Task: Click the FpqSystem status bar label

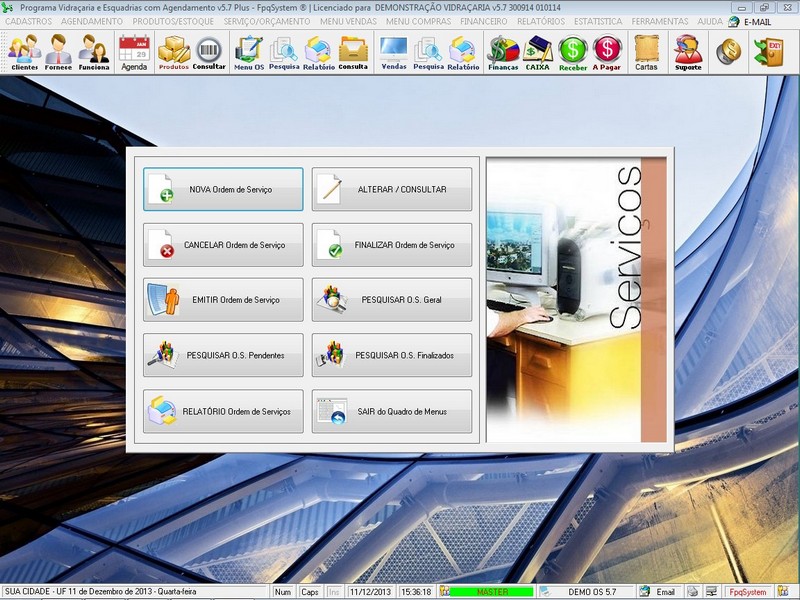Action: coord(747,592)
